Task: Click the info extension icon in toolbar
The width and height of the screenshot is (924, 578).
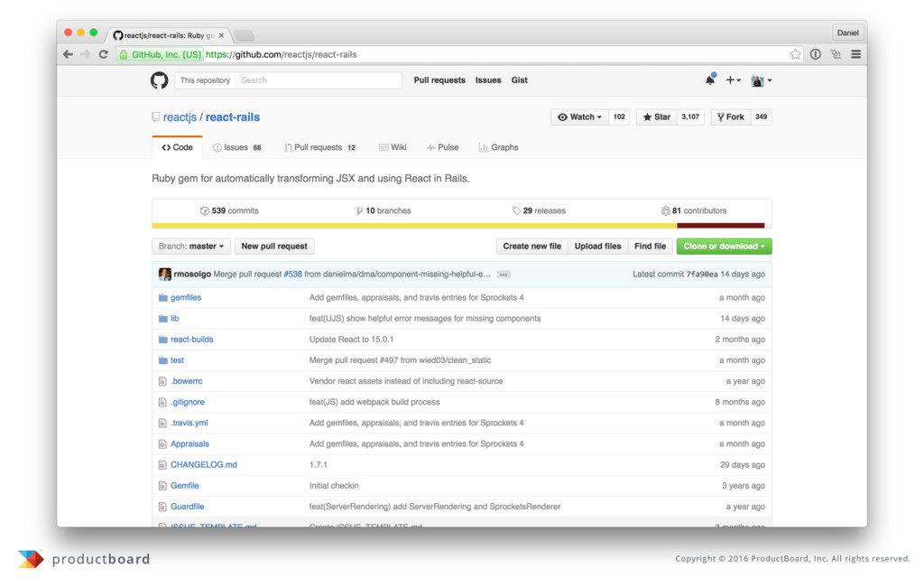Action: pyautogui.click(x=815, y=54)
